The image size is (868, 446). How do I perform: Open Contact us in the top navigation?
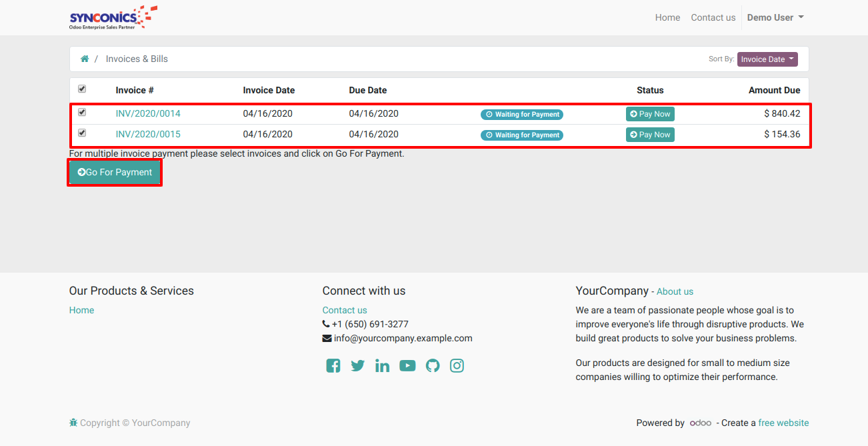click(713, 17)
